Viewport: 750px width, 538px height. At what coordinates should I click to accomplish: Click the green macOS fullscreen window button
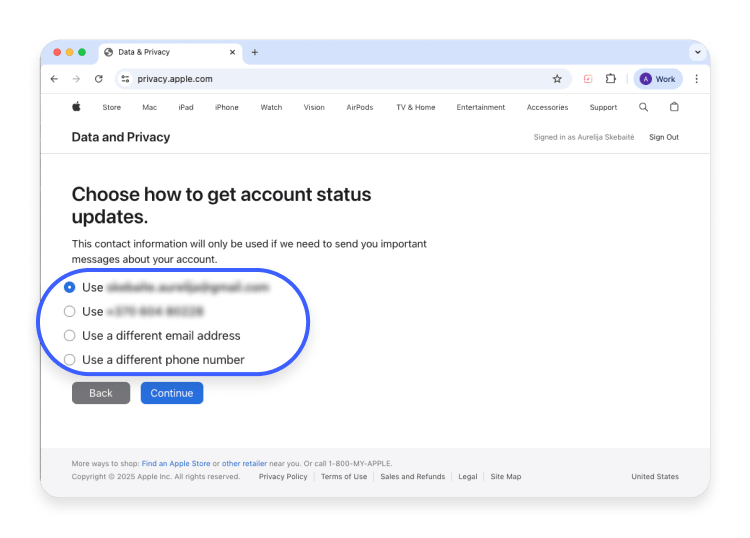coord(82,52)
